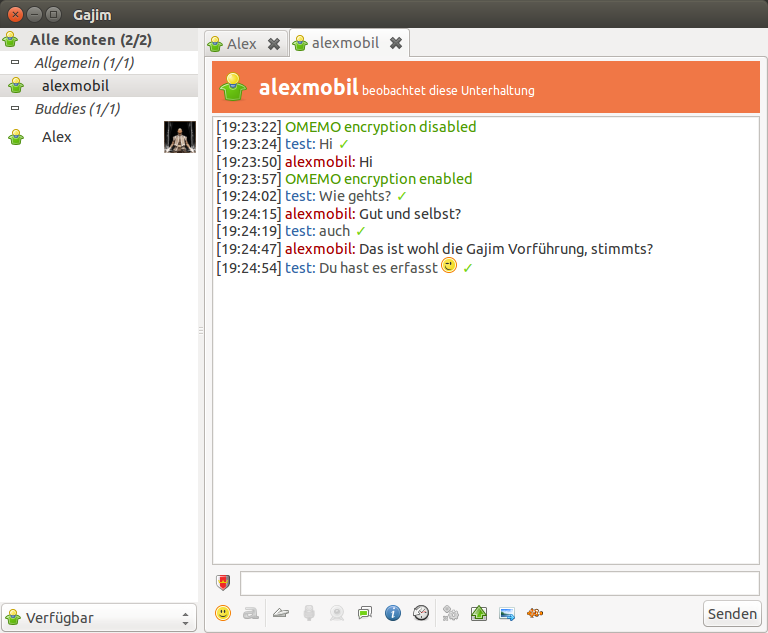This screenshot has width=768, height=633.
Task: Click the clownfish plugin icon
Action: pyautogui.click(x=535, y=613)
